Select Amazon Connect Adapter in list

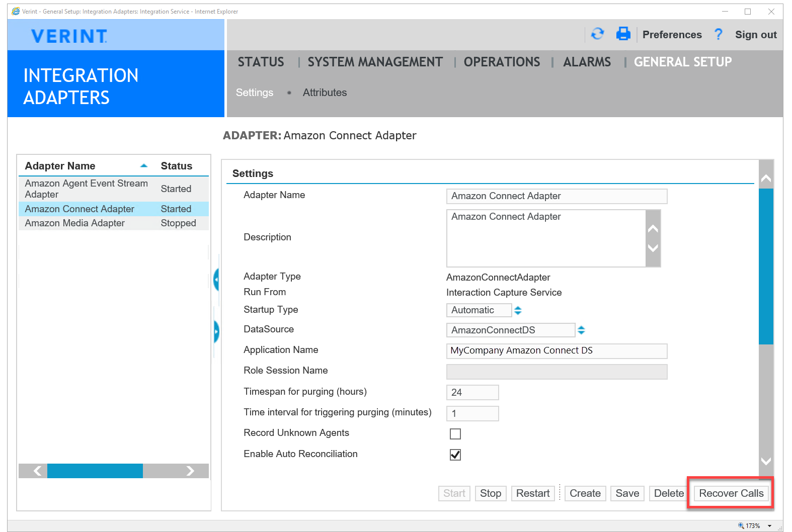click(x=114, y=209)
